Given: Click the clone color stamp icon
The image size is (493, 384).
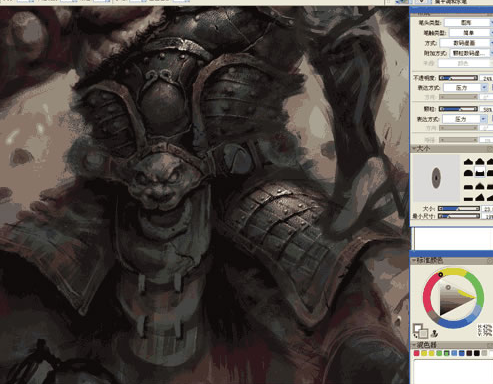Looking at the screenshot, I should (x=434, y=333).
